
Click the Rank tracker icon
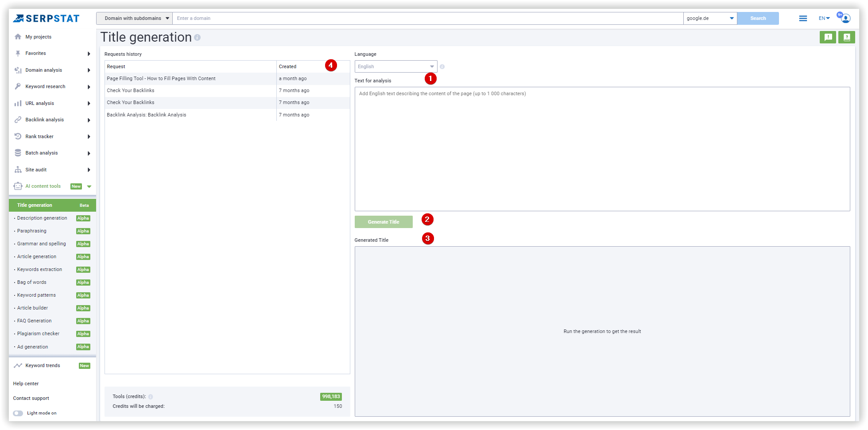pos(18,136)
